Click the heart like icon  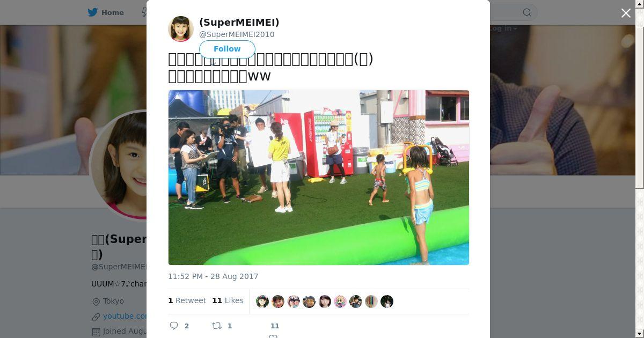273,336
